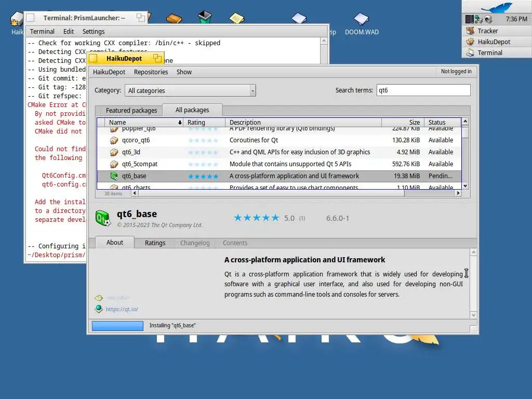
Task: Click the HaikuDepot yellow title tab
Action: (124, 58)
